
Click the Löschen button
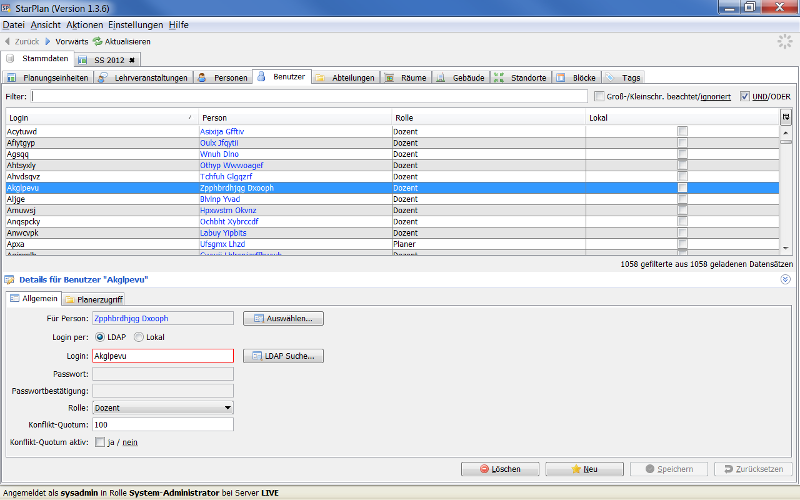[500, 469]
